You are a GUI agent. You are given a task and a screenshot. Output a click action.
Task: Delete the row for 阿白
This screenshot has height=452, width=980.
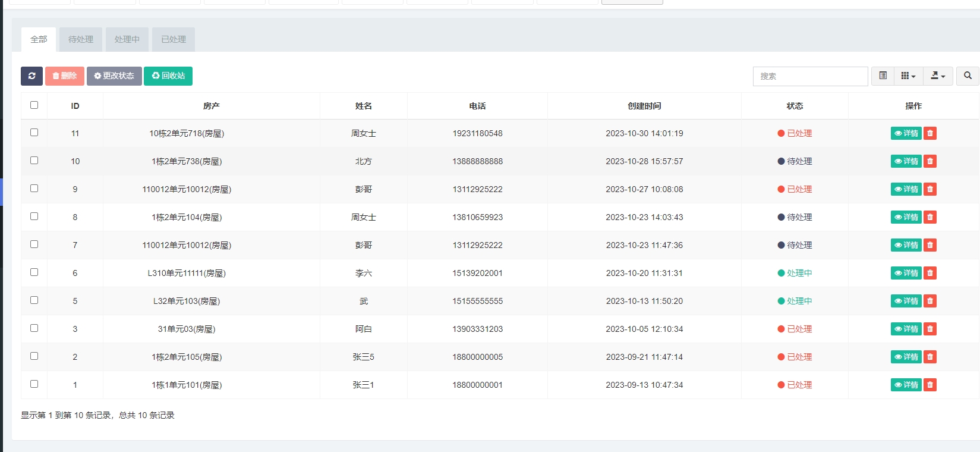(930, 329)
